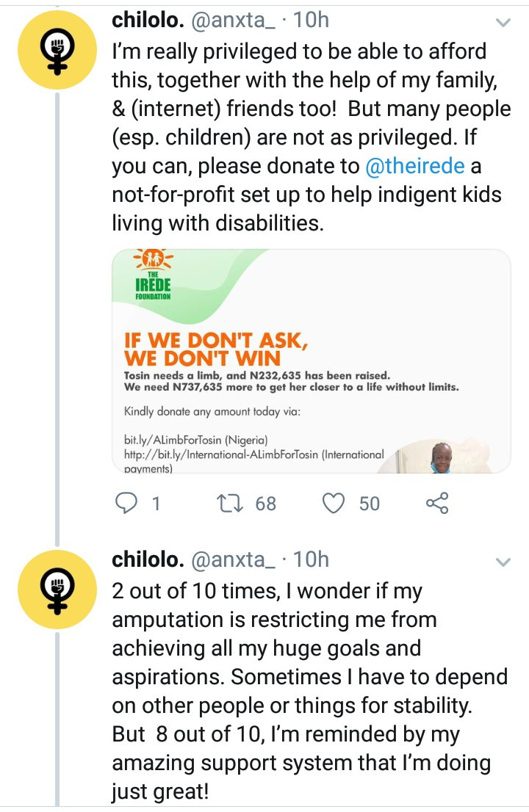Image resolution: width=529 pixels, height=812 pixels.
Task: Click the Irede Foundation logo in the image
Action: (x=154, y=276)
